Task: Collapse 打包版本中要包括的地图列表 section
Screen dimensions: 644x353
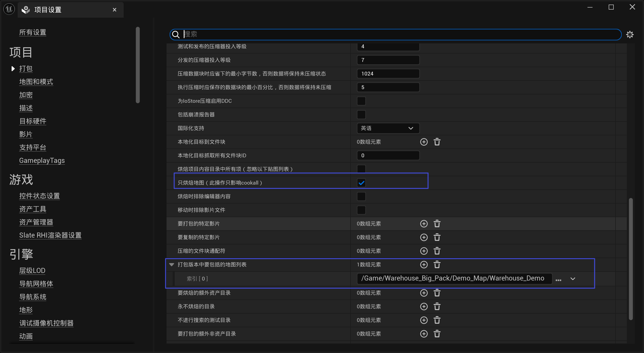Action: 172,265
